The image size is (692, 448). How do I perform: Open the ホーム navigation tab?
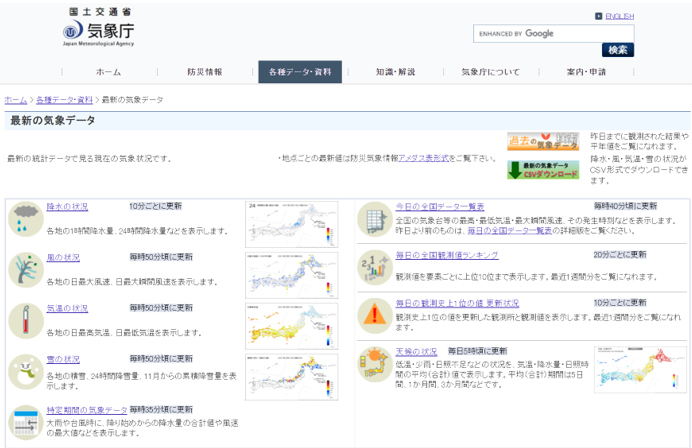click(x=108, y=72)
